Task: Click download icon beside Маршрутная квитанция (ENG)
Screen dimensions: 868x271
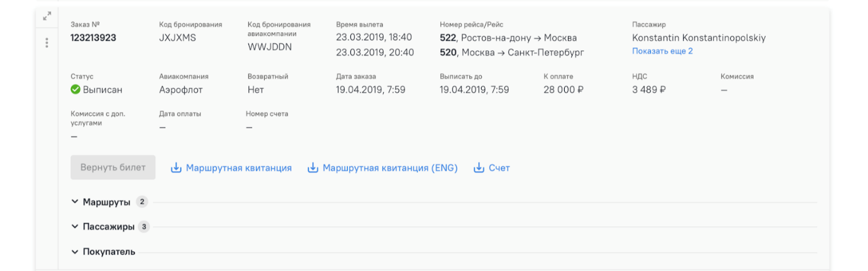Action: [313, 168]
